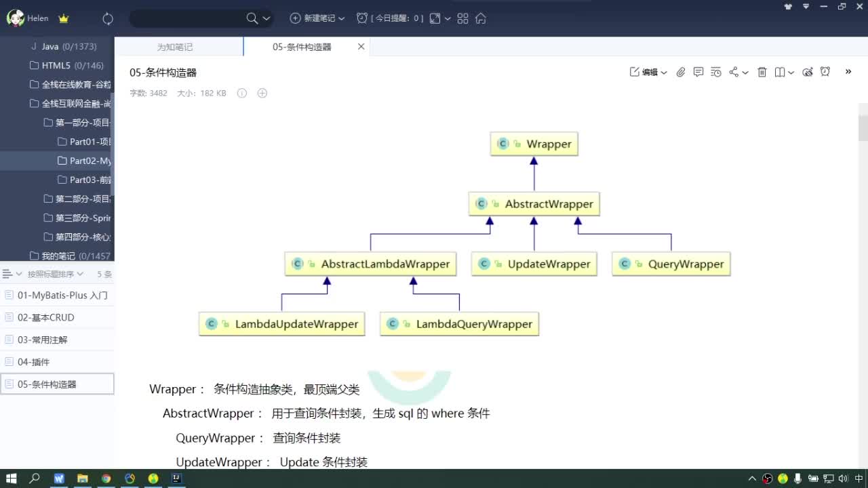Image resolution: width=868 pixels, height=488 pixels.
Task: Switch to the 05-条件构造器 tab
Action: pyautogui.click(x=302, y=47)
